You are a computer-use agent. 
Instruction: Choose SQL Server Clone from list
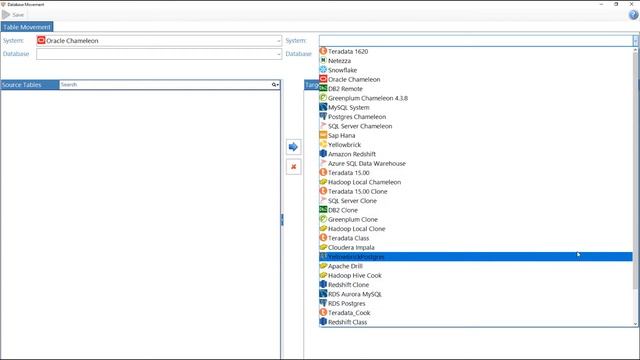point(476,201)
